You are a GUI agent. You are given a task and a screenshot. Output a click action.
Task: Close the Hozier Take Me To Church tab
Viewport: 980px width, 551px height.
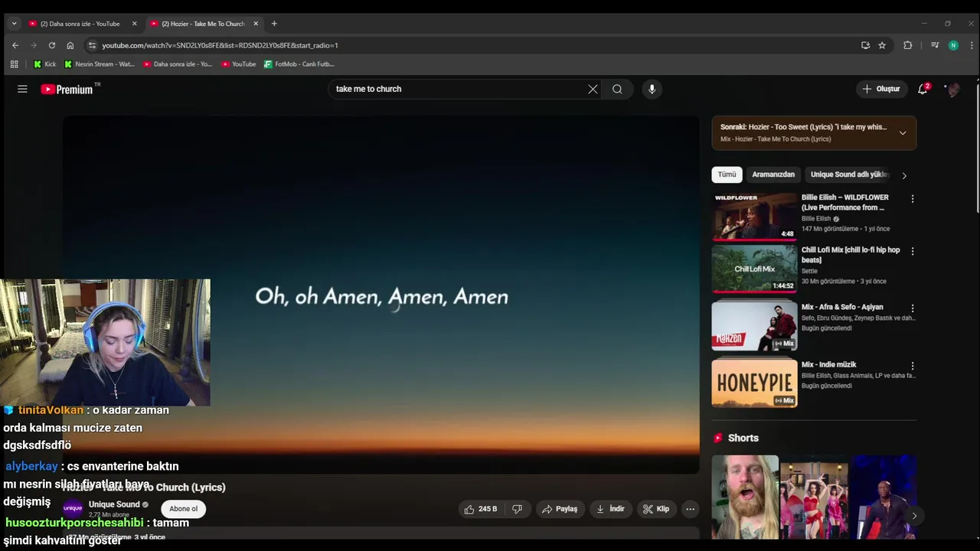[x=256, y=24]
